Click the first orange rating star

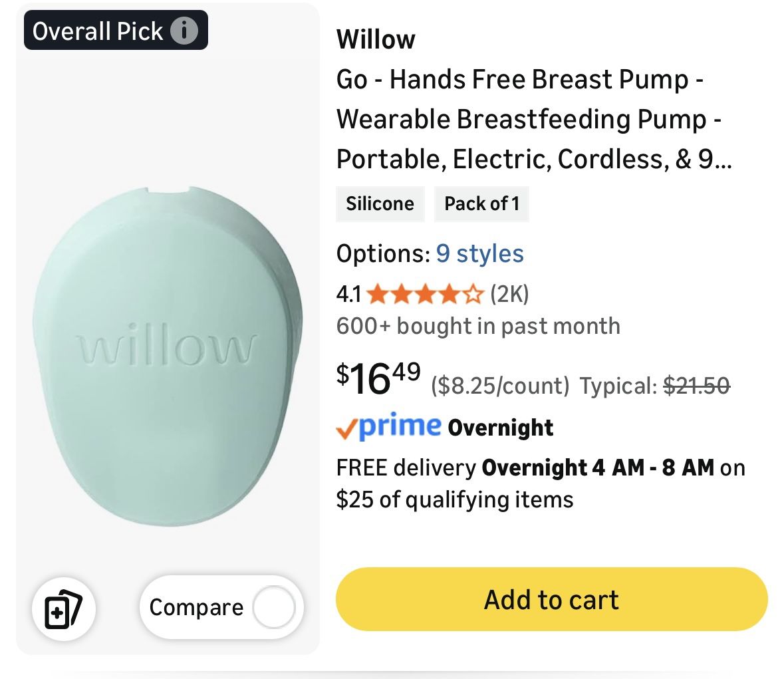(x=376, y=293)
